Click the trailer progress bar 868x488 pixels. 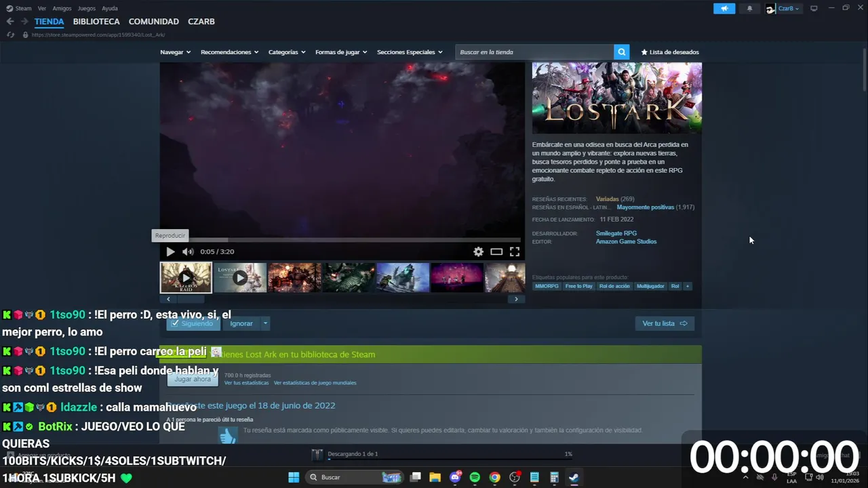tap(342, 239)
